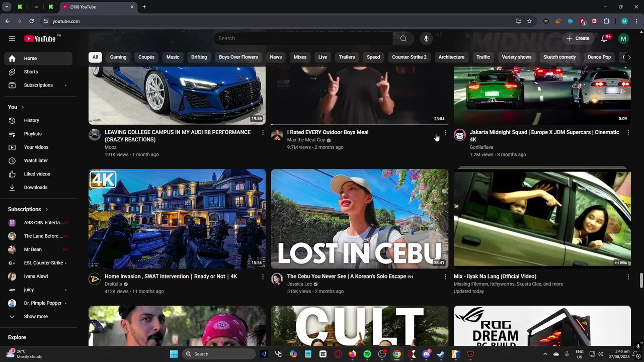The height and width of the screenshot is (362, 644).
Task: Select the Boys Over Flowers chip
Action: click(x=238, y=57)
